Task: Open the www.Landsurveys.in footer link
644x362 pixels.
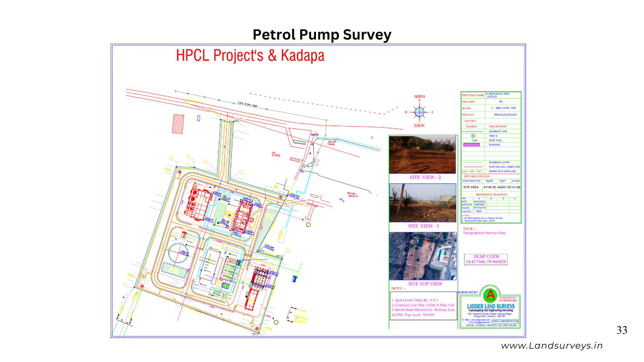Action: pos(552,346)
